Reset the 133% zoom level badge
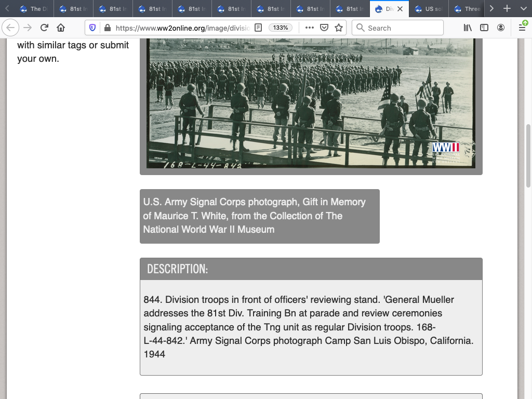Screen dimensions: 532x399 click(281, 28)
